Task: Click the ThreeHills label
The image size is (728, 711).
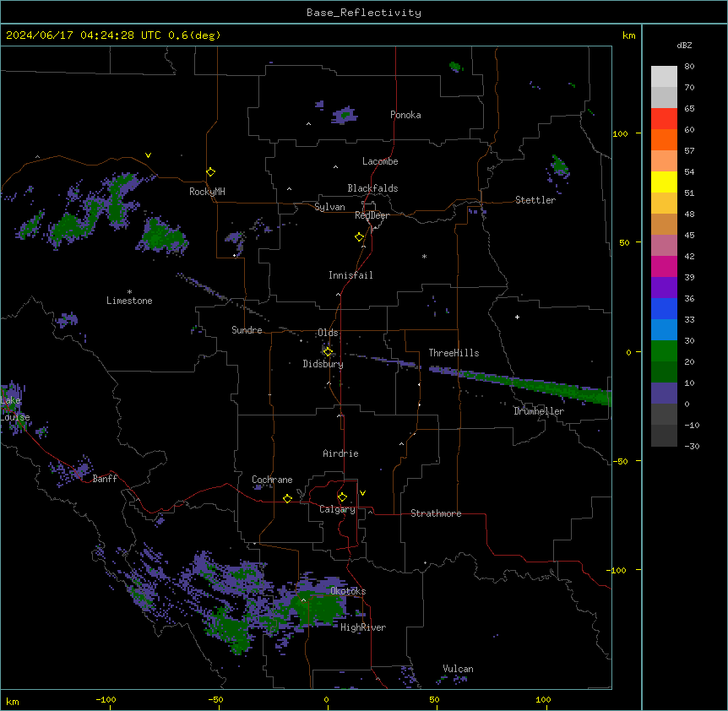Action: [454, 353]
